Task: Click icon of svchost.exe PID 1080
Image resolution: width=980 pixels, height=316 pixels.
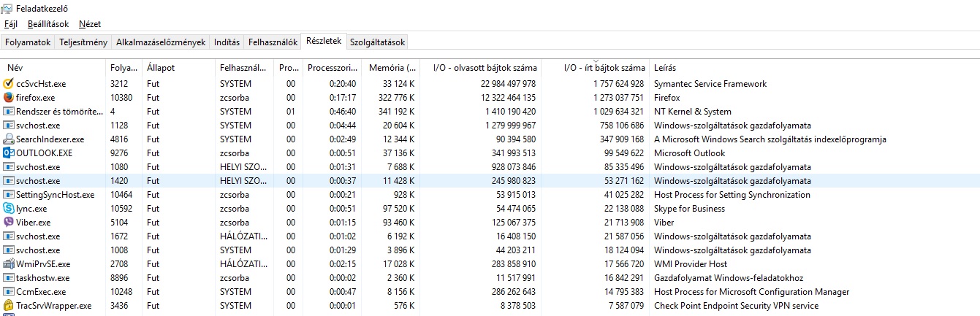Action: [9, 167]
